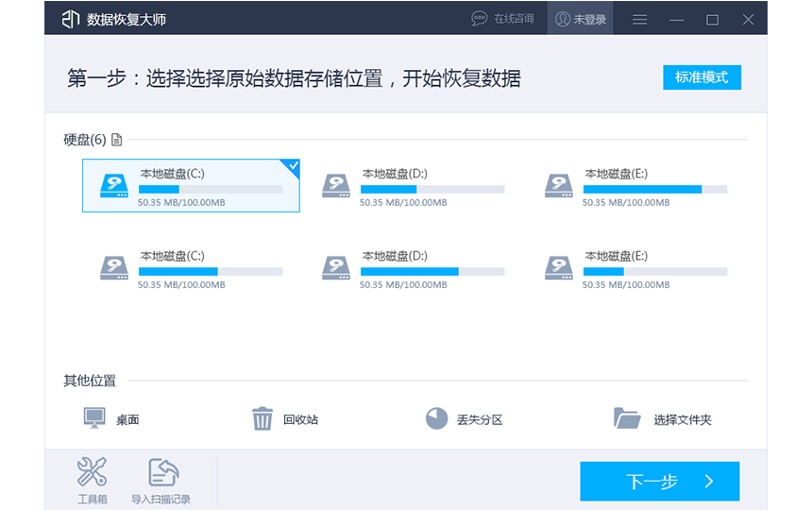Click the 在线咨询 text in title bar

[515, 20]
